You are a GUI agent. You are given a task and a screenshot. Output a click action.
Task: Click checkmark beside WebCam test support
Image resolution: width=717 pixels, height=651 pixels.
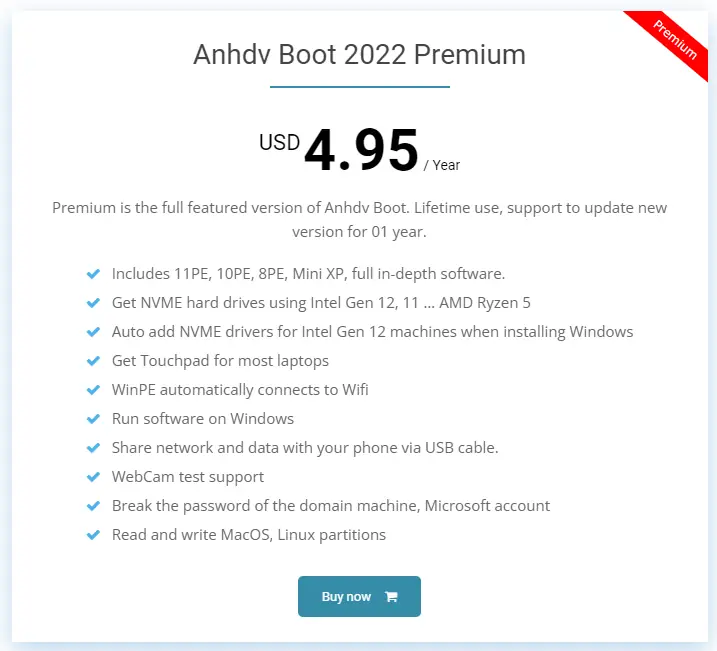[93, 477]
